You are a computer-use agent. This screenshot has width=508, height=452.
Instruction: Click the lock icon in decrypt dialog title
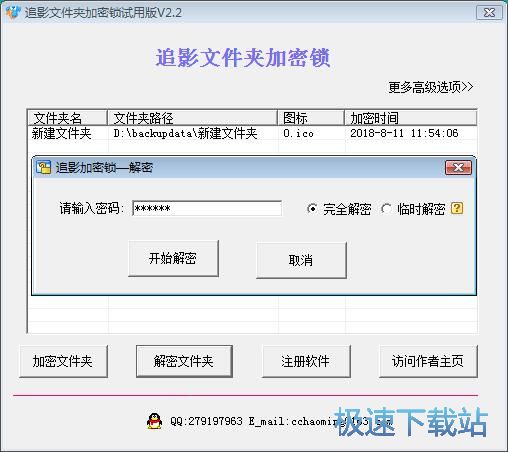pos(43,167)
